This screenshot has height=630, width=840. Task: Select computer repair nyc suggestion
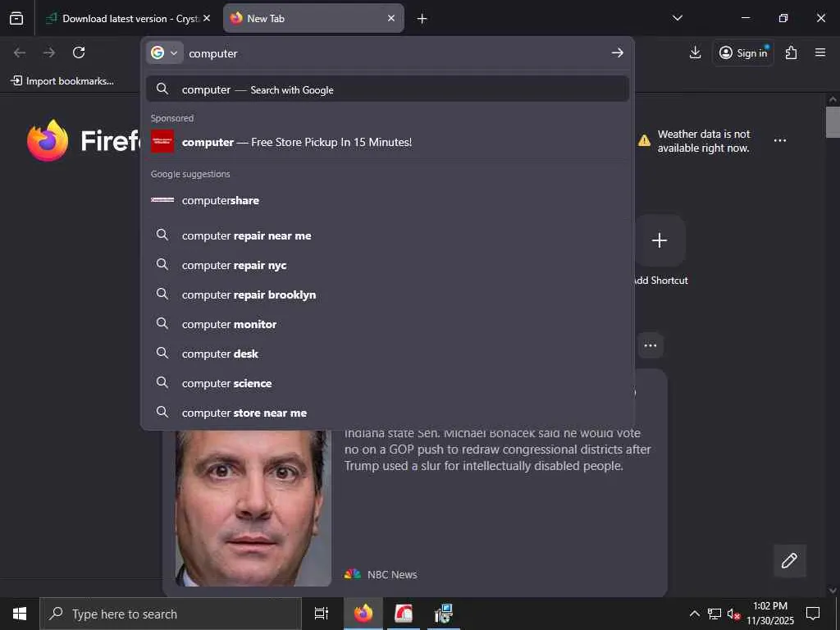tap(387, 265)
